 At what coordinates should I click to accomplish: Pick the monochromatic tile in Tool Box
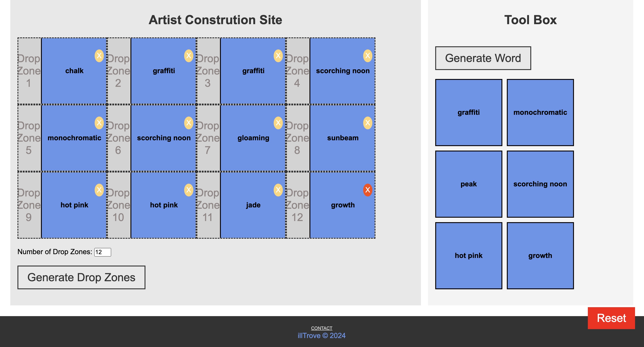pos(540,113)
